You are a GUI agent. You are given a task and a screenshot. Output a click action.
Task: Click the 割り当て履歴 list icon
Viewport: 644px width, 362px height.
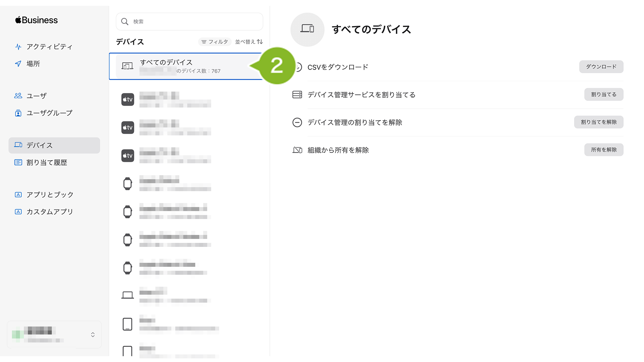point(18,163)
